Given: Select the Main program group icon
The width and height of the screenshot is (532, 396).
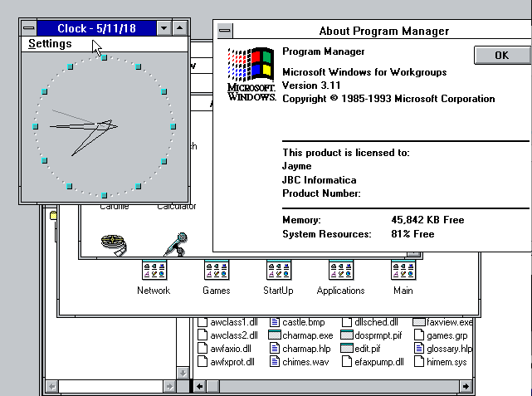Looking at the screenshot, I should tap(403, 271).
